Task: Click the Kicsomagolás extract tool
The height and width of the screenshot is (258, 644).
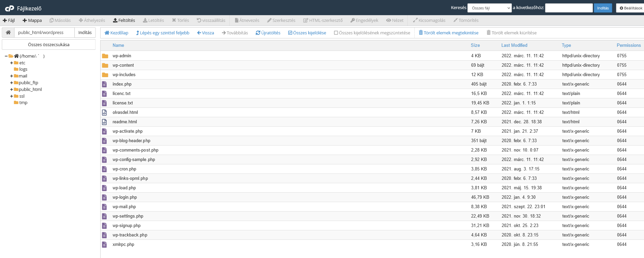Action: click(x=429, y=20)
